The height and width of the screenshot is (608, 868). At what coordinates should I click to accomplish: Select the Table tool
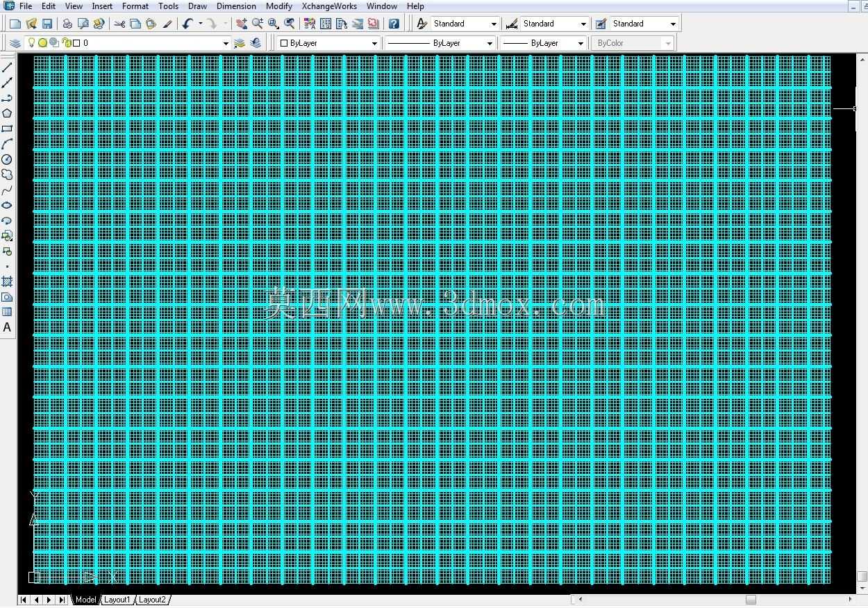(x=7, y=312)
